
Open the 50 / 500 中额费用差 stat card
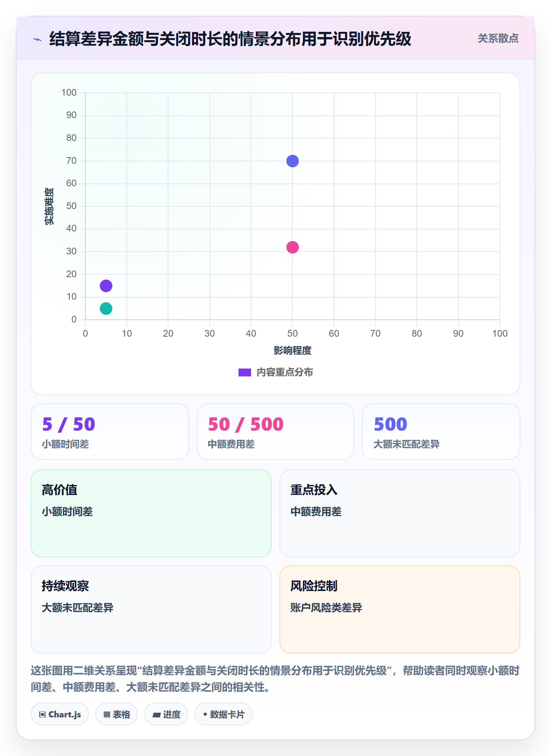(275, 432)
